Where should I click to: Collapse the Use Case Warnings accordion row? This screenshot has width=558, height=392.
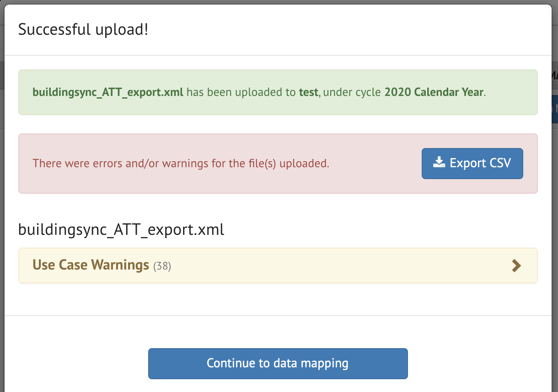click(x=274, y=265)
